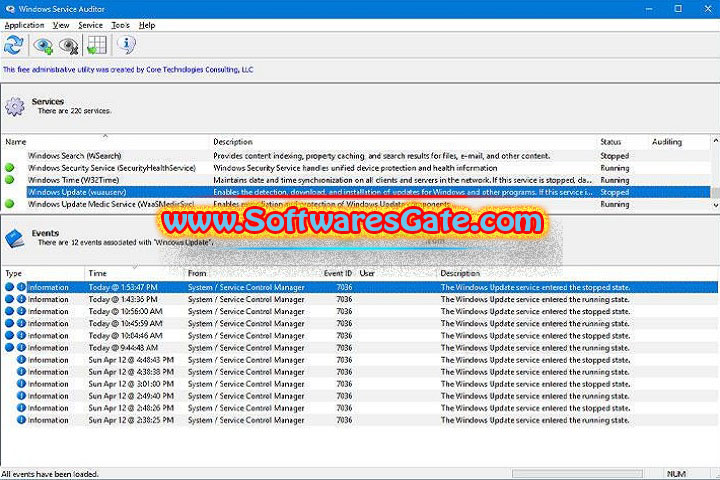Open the Application menu
The width and height of the screenshot is (720, 480).
coord(24,25)
